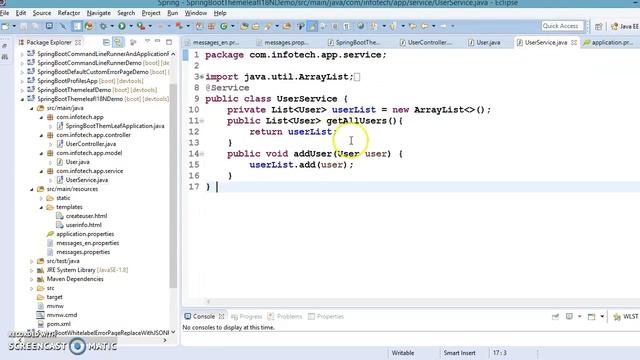The image size is (640, 360).
Task: Expand the JRE System Library node
Action: (32, 271)
